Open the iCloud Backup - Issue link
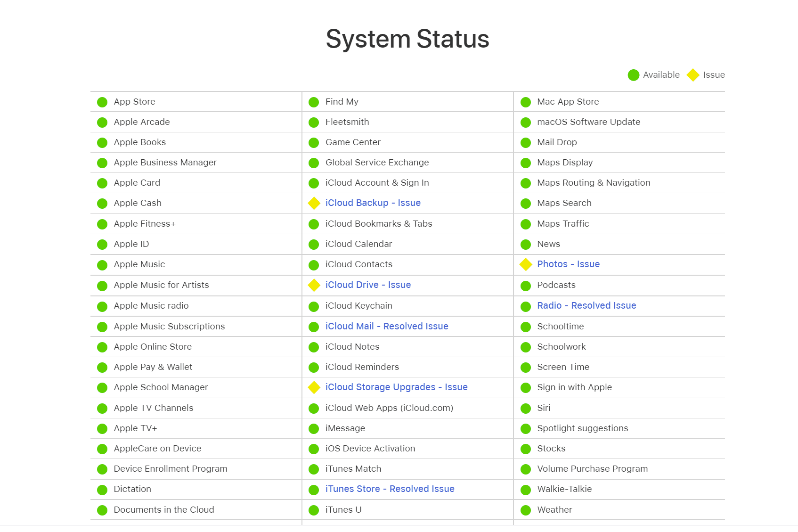Image resolution: width=798 pixels, height=532 pixels. [x=373, y=203]
